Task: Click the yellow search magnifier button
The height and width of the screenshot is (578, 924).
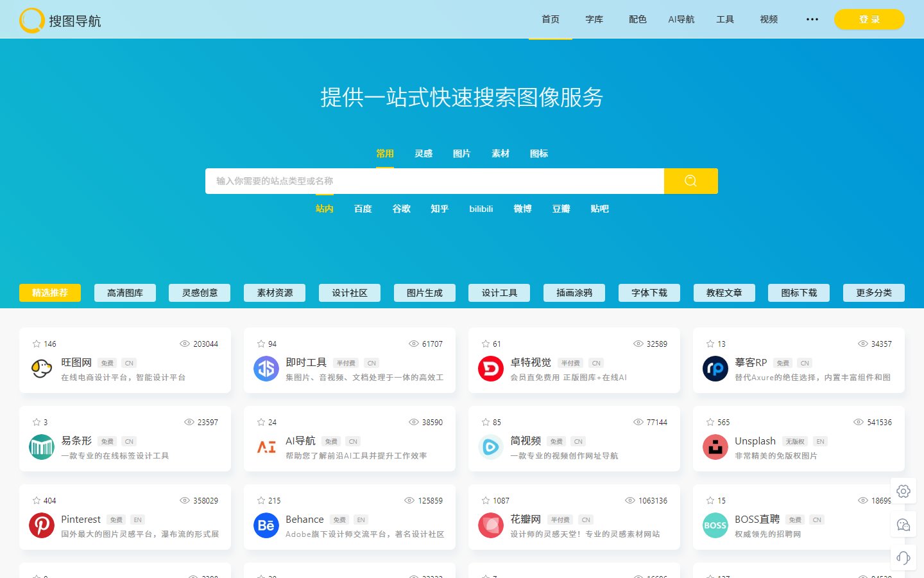Action: click(x=690, y=181)
